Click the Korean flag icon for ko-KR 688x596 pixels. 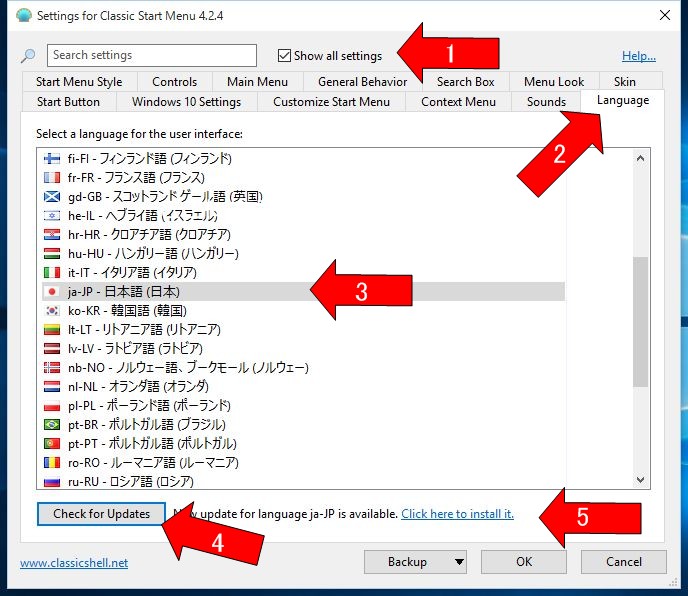52,310
